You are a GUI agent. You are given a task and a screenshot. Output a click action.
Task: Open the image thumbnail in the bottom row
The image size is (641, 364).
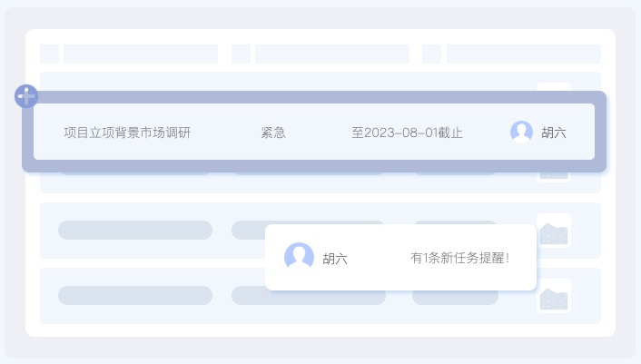554,297
